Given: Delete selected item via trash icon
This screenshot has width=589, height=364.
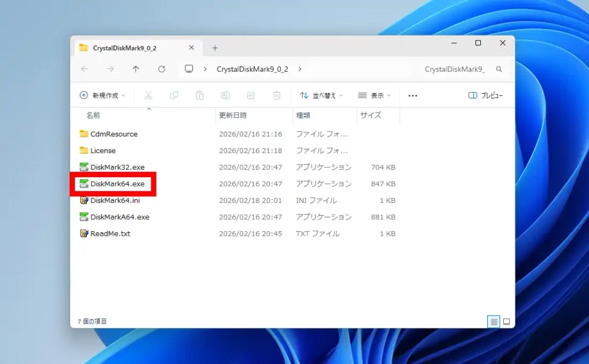Looking at the screenshot, I should pos(277,95).
